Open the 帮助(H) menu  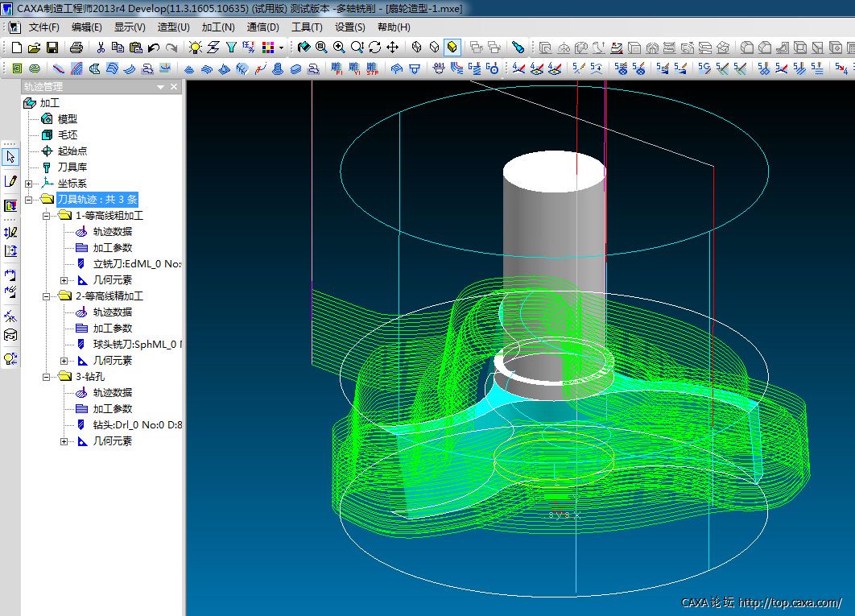click(394, 27)
